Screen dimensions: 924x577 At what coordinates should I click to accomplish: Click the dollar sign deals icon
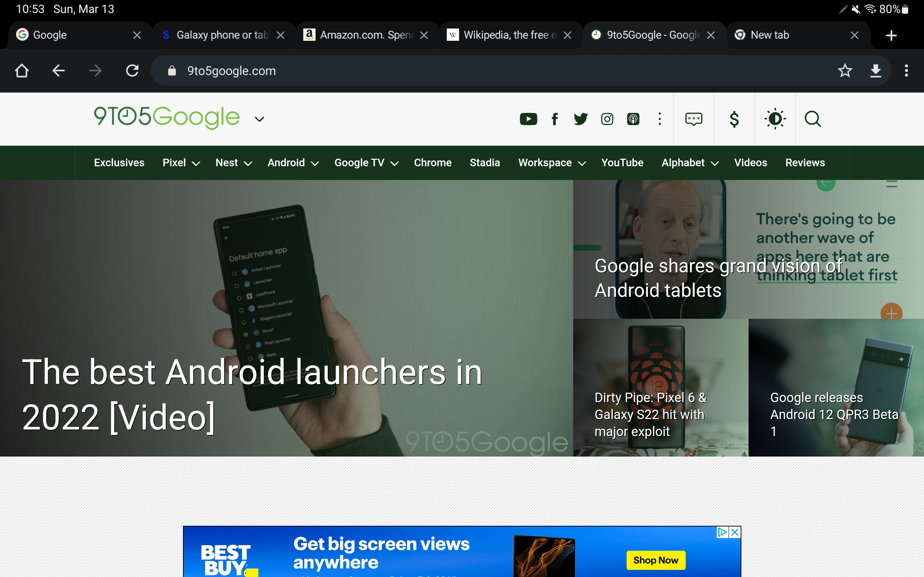click(x=734, y=119)
